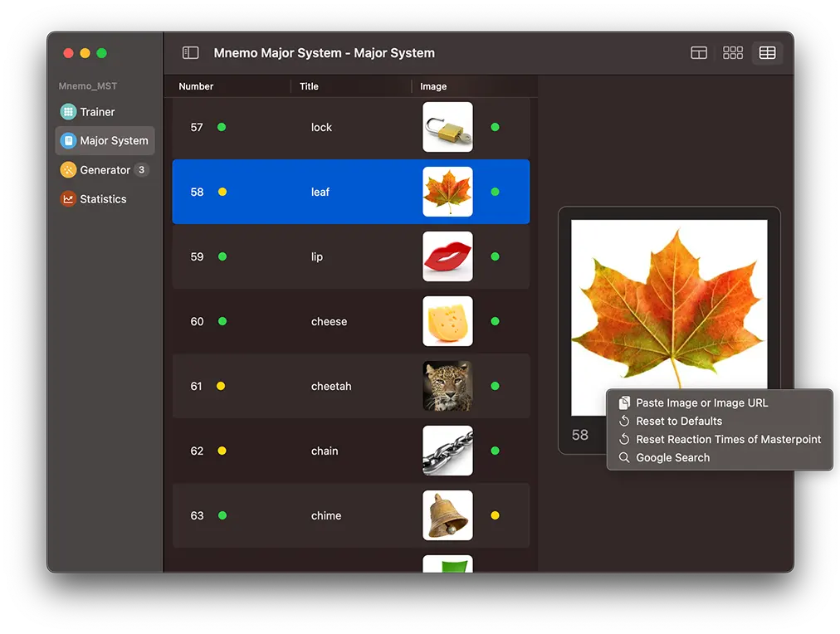This screenshot has height=634, width=840.
Task: Click the Major System sidebar icon
Action: pos(68,140)
